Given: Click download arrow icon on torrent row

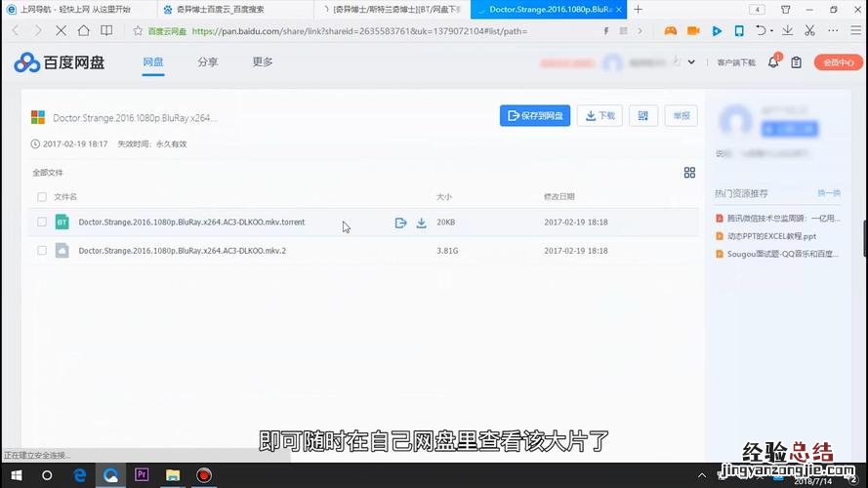Looking at the screenshot, I should click(422, 223).
